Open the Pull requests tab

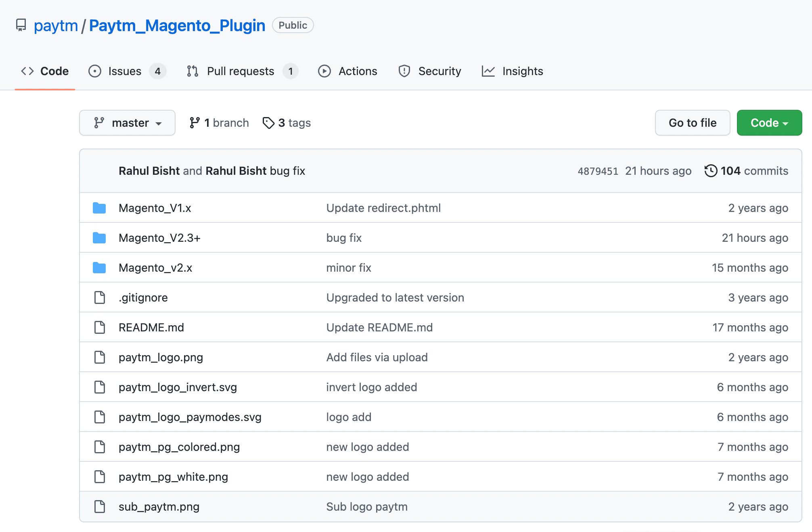(242, 71)
